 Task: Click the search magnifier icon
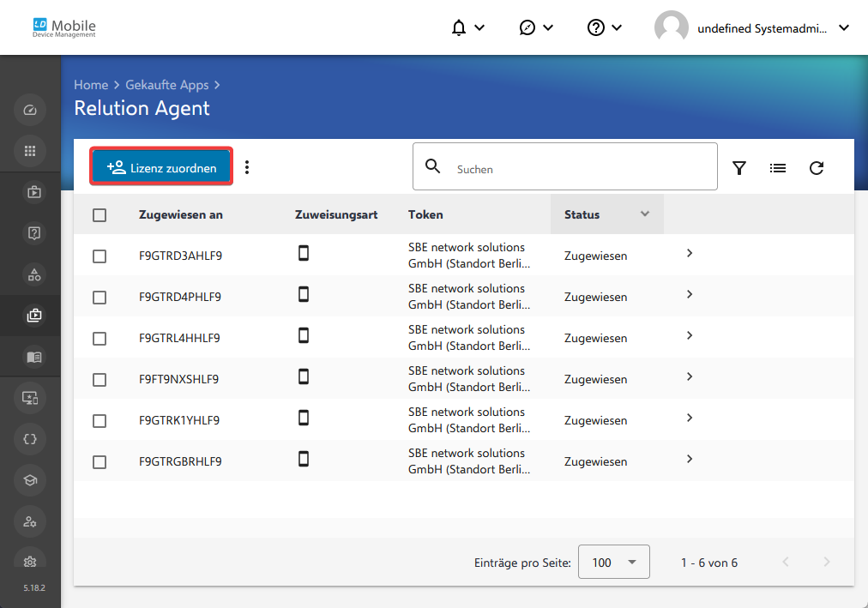coord(432,166)
